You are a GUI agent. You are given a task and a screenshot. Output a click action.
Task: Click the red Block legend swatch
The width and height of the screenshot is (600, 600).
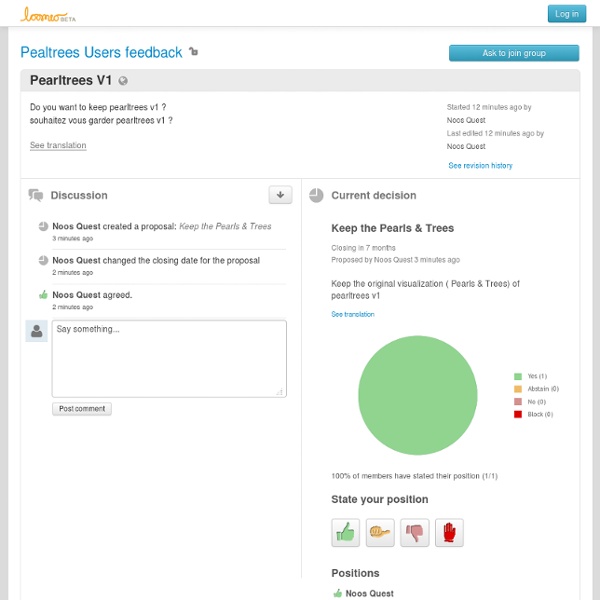[x=518, y=414]
